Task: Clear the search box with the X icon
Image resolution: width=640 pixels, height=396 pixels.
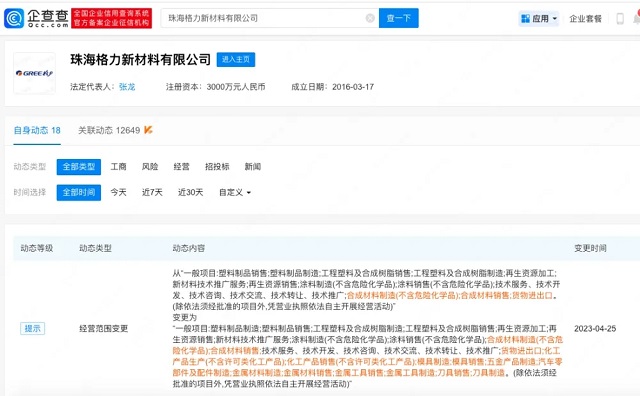Action: pos(370,18)
